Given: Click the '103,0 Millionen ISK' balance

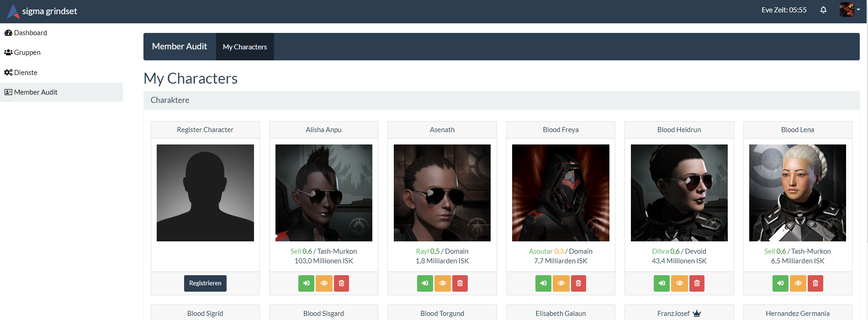Looking at the screenshot, I should (x=324, y=261).
